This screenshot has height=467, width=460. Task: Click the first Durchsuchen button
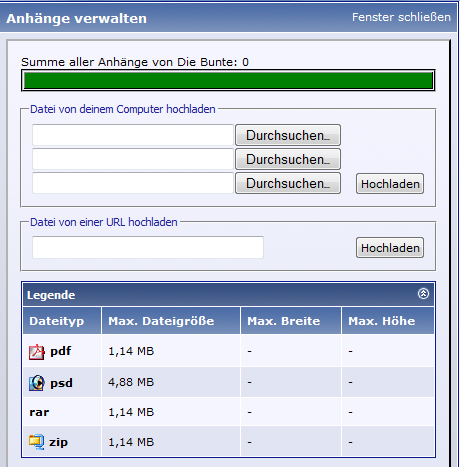pyautogui.click(x=288, y=135)
